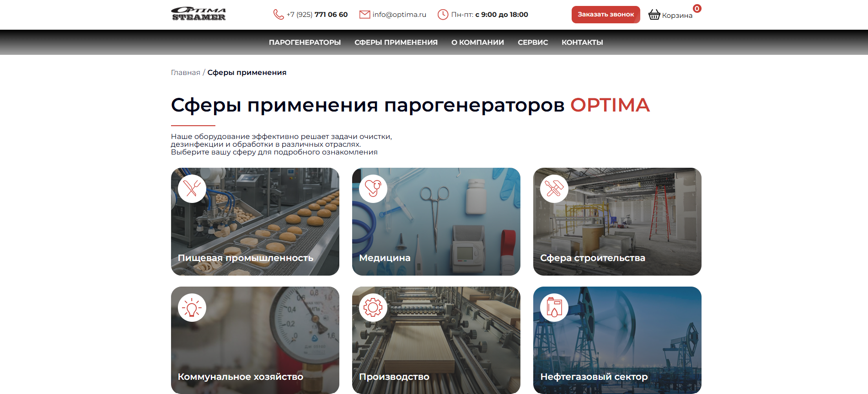Navigate to Контакты
The height and width of the screenshot is (394, 868).
click(582, 43)
